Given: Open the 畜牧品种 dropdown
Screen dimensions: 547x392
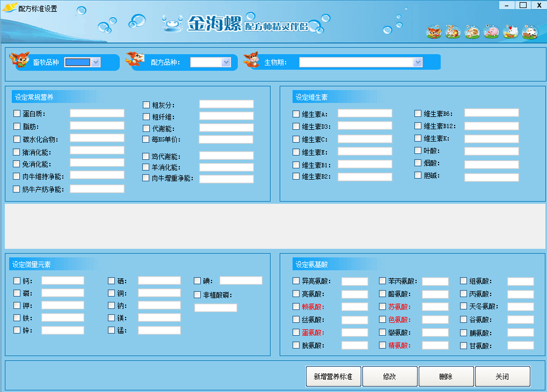Looking at the screenshot, I should pyautogui.click(x=96, y=62).
